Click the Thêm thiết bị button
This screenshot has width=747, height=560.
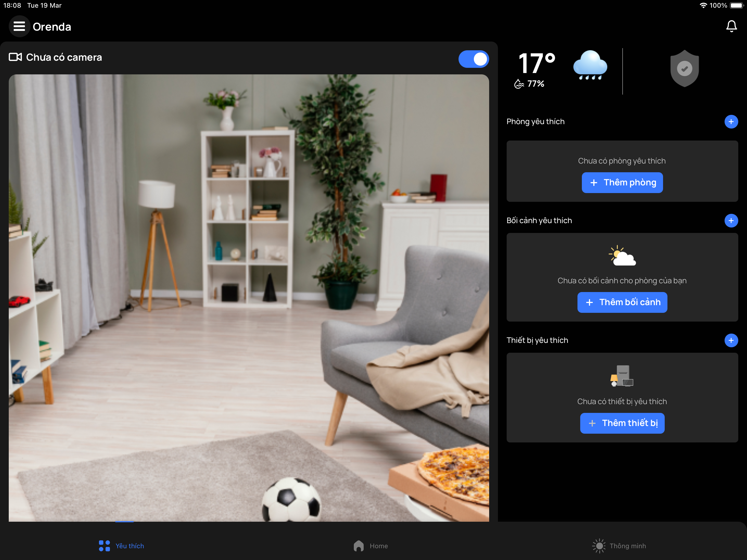(622, 423)
